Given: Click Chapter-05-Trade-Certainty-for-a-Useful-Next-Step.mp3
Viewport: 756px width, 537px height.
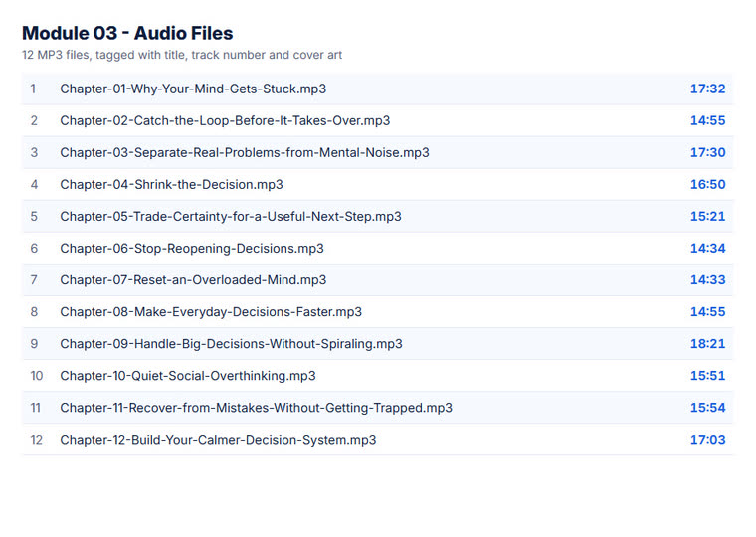Looking at the screenshot, I should (x=231, y=216).
